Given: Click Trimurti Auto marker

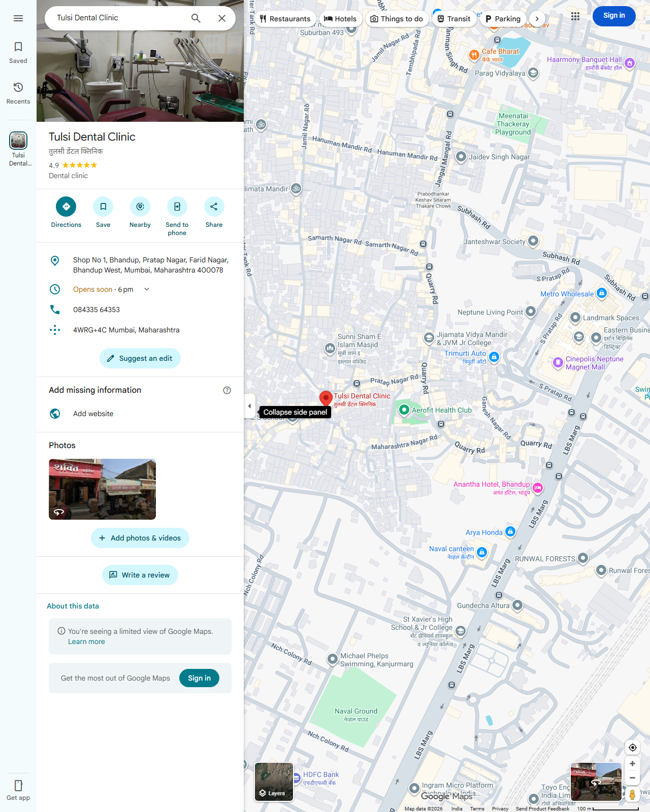Looking at the screenshot, I should coord(494,357).
